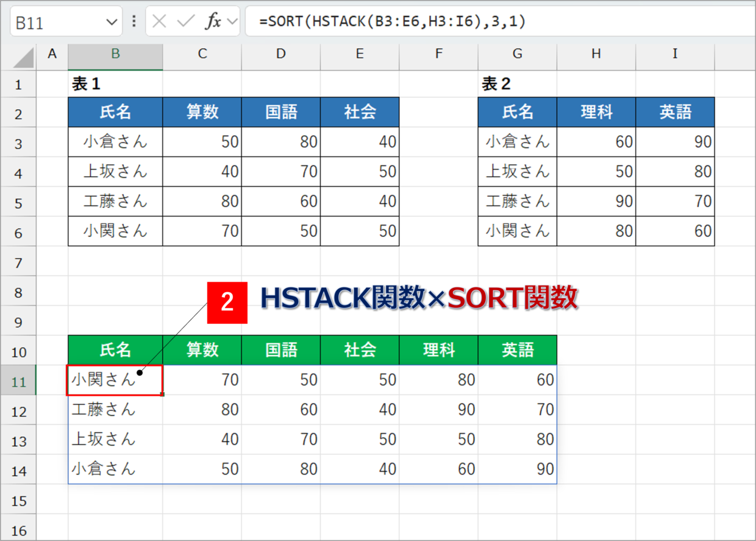Click 上坂さん in table 2 row 4
The width and height of the screenshot is (756, 541).
517,172
